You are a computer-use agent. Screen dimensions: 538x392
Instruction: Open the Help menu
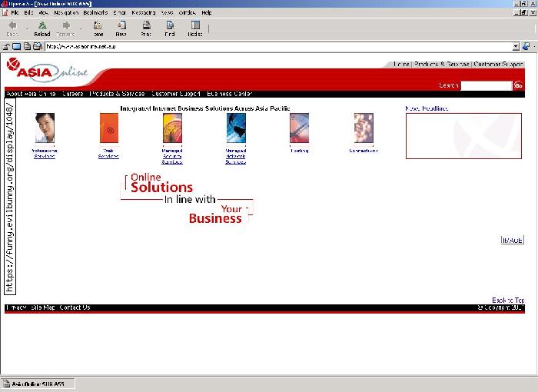(x=207, y=13)
